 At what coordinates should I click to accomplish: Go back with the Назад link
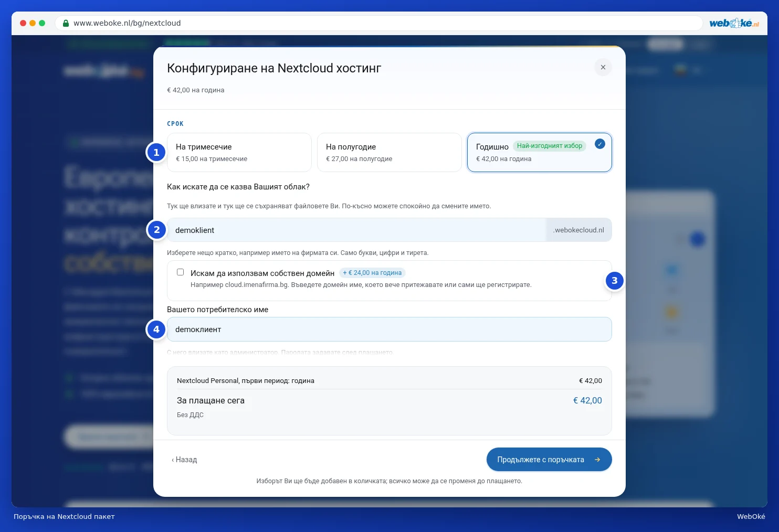coord(184,460)
